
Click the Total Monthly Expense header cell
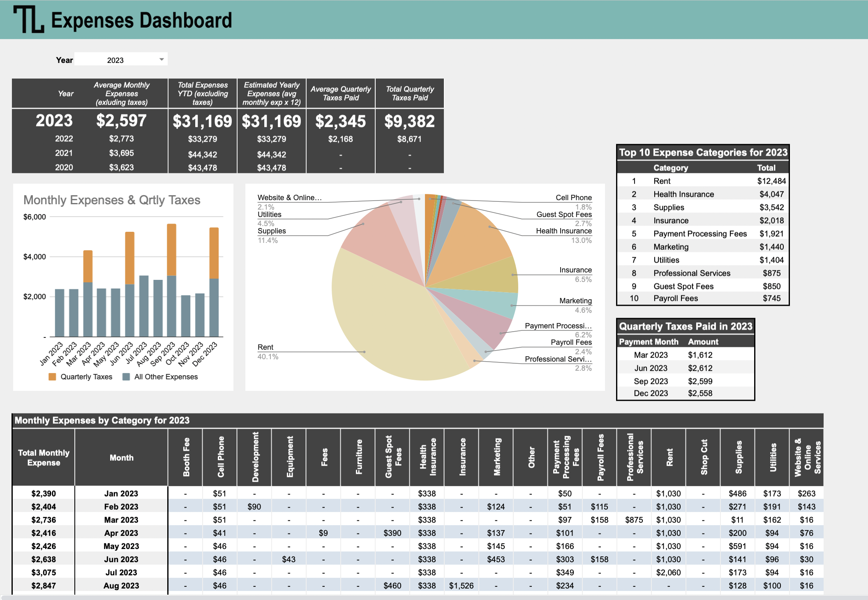(x=44, y=457)
